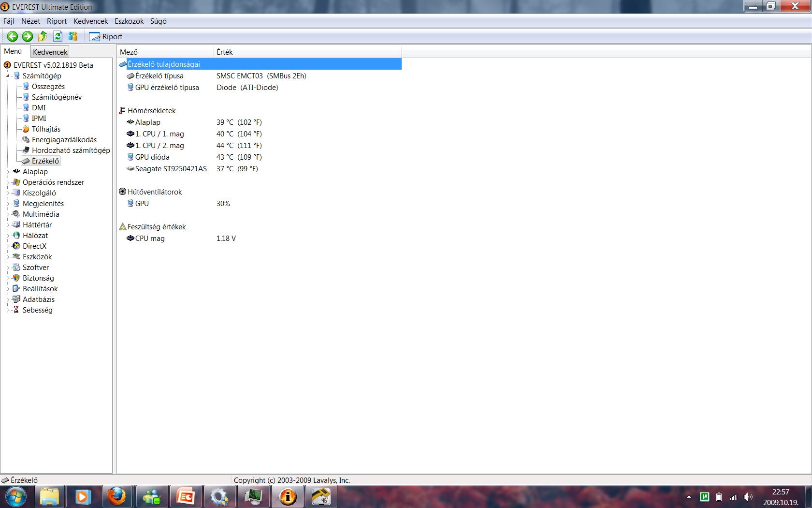Screen dimensions: 812x508
Task: Expand the Operációs rendszer tree node
Action: (8, 182)
